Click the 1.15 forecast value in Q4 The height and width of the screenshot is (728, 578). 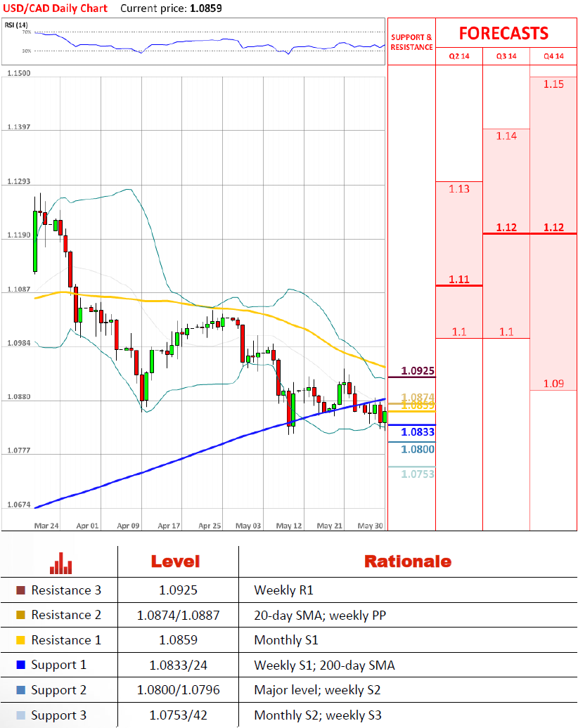tap(554, 84)
